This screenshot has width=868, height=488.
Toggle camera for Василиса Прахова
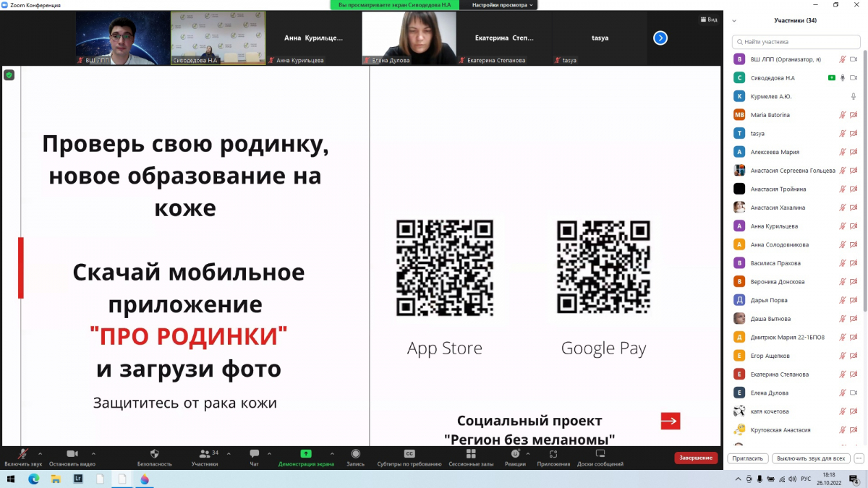point(854,263)
